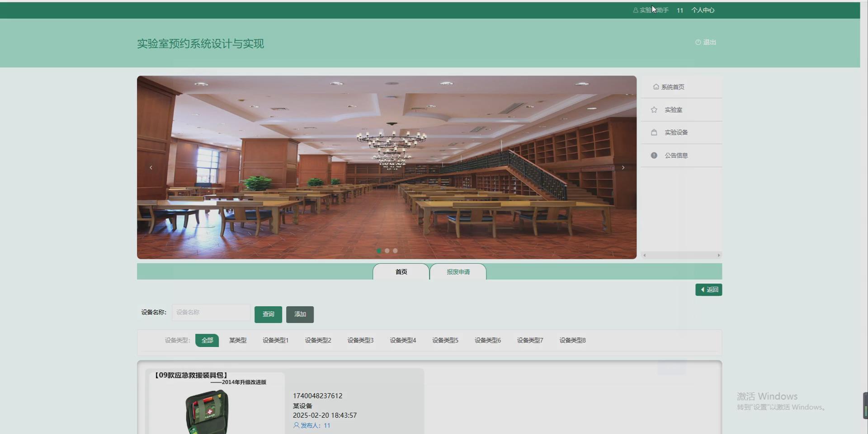Focus the 设备名称 input field
868x434 pixels.
[x=211, y=312]
